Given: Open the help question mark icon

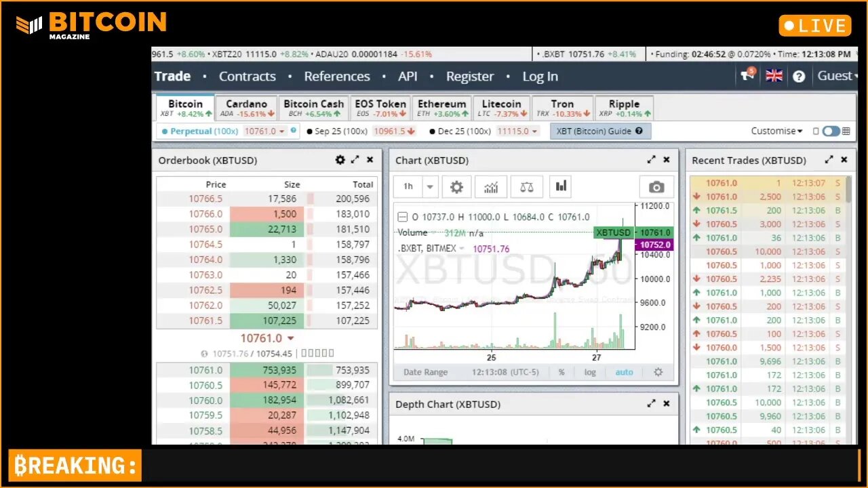Looking at the screenshot, I should (799, 77).
